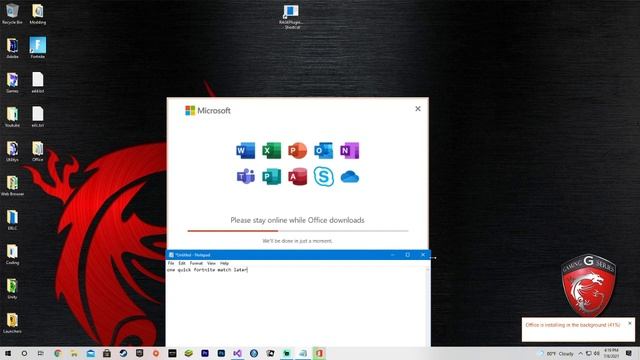
Task: Dismiss the Office installing notification
Action: [630, 323]
